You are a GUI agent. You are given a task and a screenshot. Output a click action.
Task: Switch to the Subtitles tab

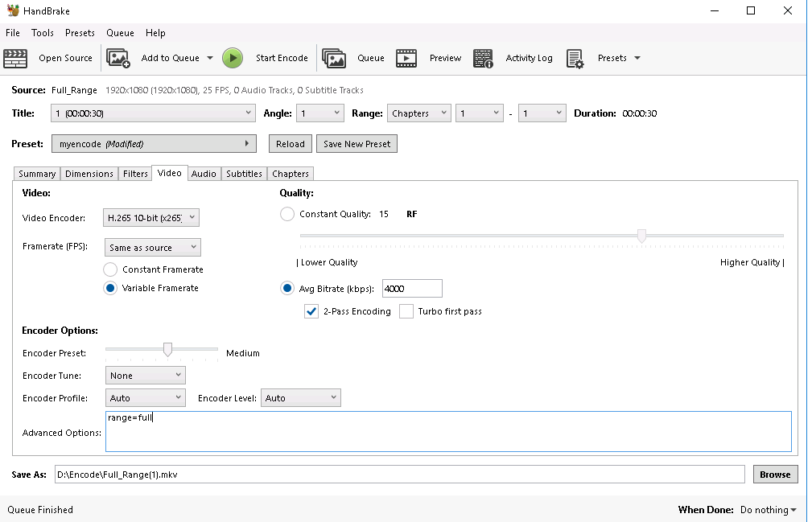point(244,174)
